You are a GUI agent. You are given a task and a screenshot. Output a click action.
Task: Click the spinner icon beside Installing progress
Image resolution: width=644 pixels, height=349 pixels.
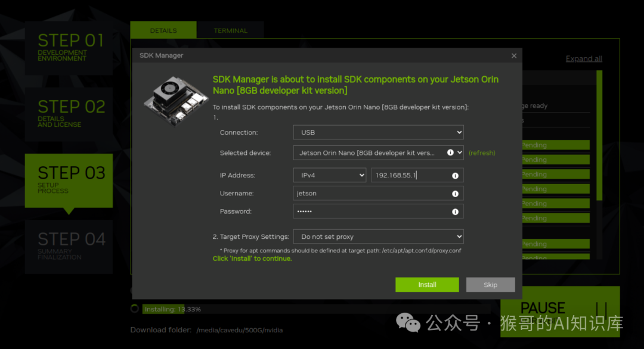click(134, 309)
